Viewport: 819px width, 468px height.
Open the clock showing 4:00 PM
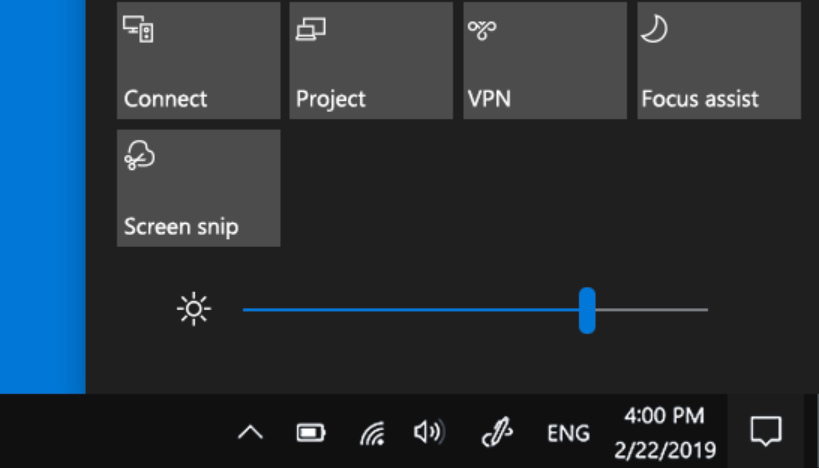[x=664, y=416]
